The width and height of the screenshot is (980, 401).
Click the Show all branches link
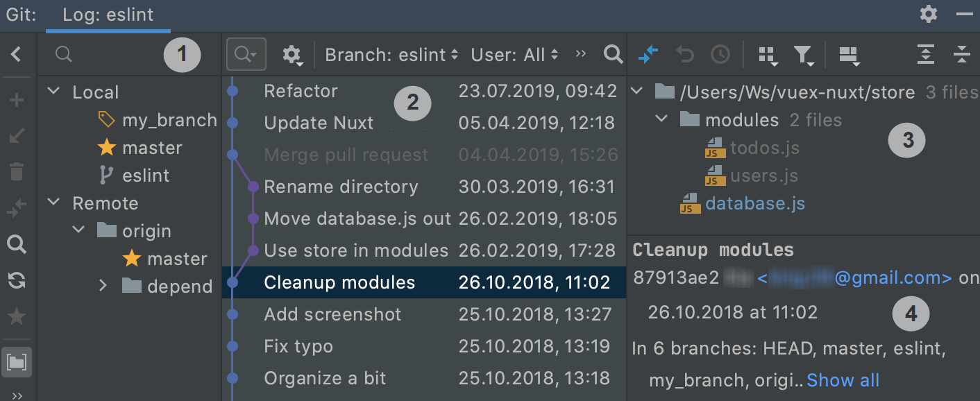[x=843, y=380]
